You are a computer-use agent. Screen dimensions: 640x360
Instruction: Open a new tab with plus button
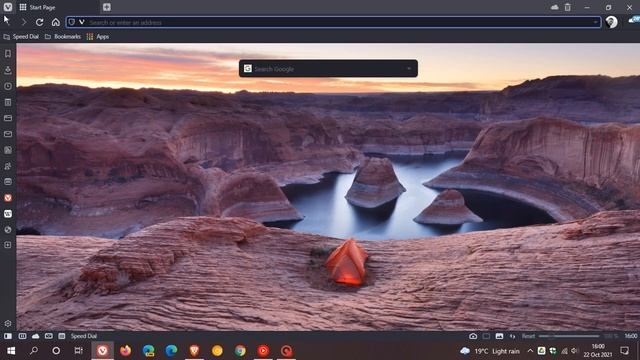tap(107, 7)
